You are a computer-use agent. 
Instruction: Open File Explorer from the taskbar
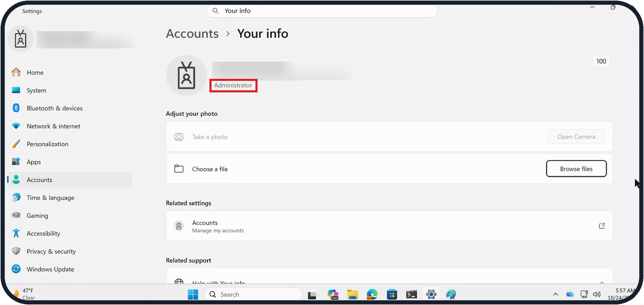pyautogui.click(x=352, y=294)
